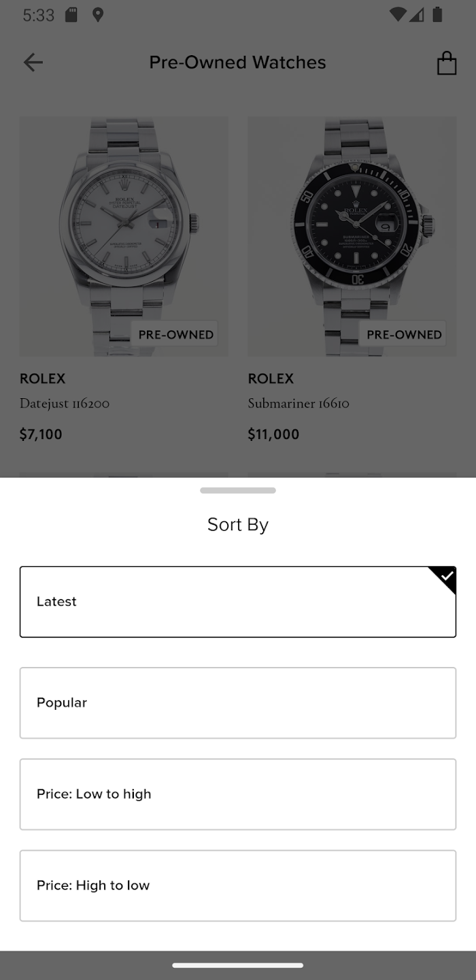
Task: Select the Popular sort option
Action: coord(238,703)
